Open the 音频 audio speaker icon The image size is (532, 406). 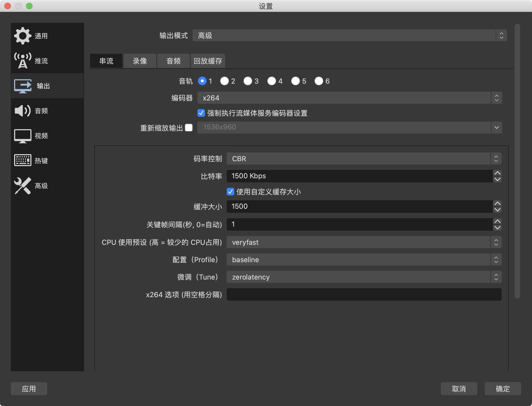23,111
